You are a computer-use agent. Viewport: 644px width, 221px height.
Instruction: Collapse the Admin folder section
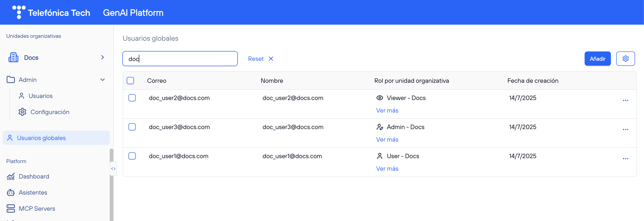click(x=102, y=80)
